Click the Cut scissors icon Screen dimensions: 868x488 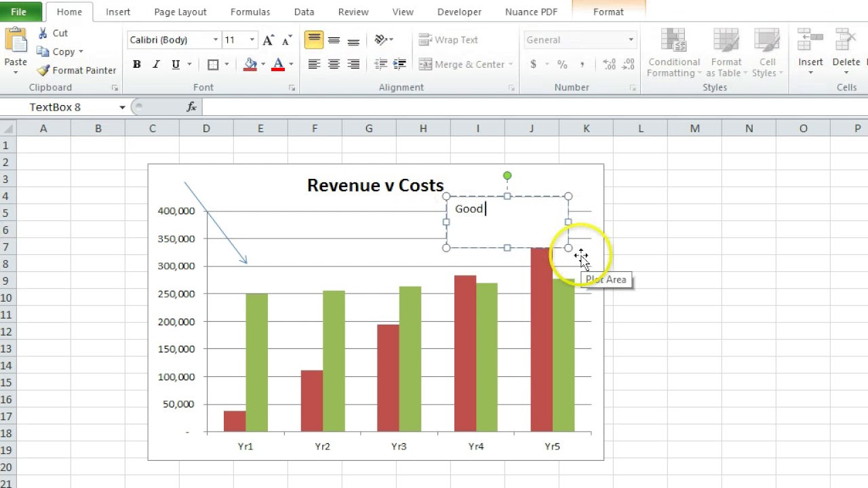click(43, 33)
